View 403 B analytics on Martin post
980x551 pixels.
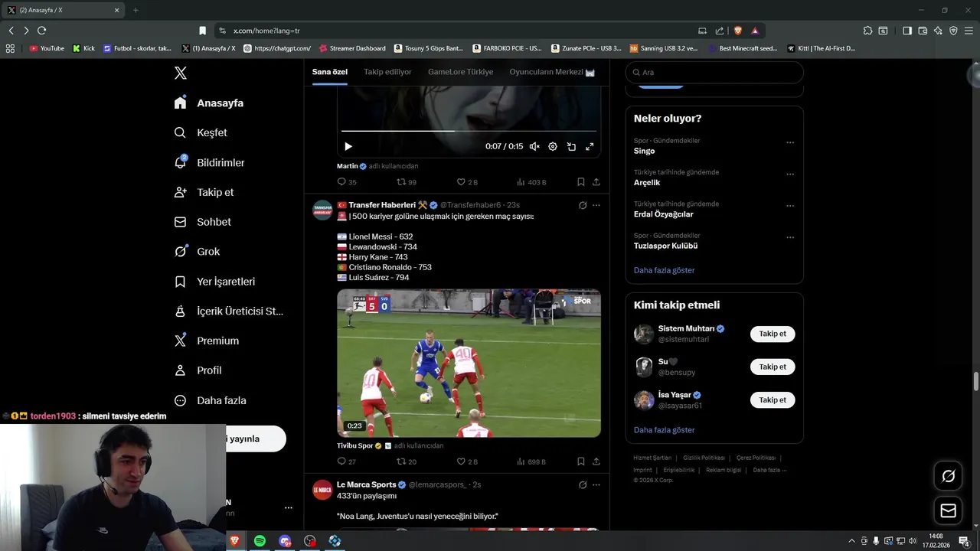pos(531,182)
